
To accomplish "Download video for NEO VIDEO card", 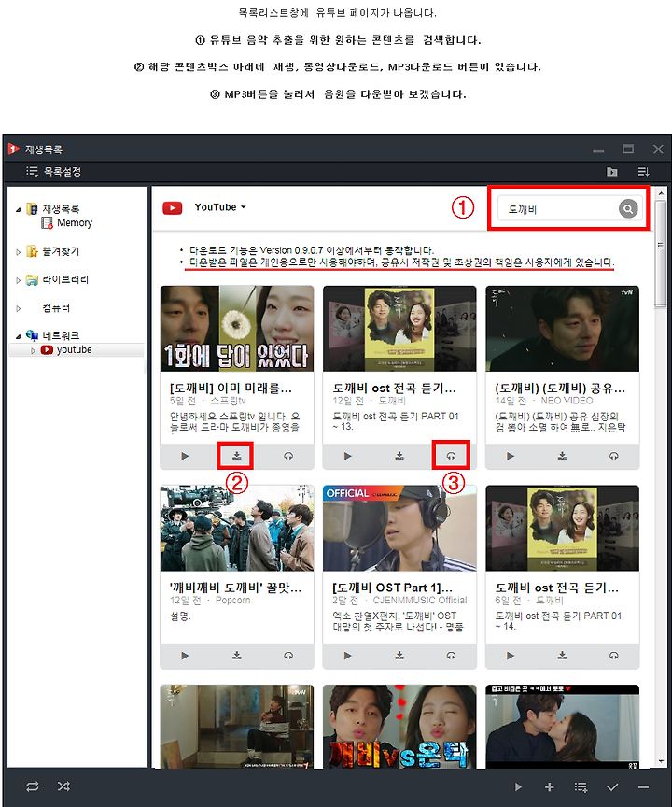I will [563, 456].
